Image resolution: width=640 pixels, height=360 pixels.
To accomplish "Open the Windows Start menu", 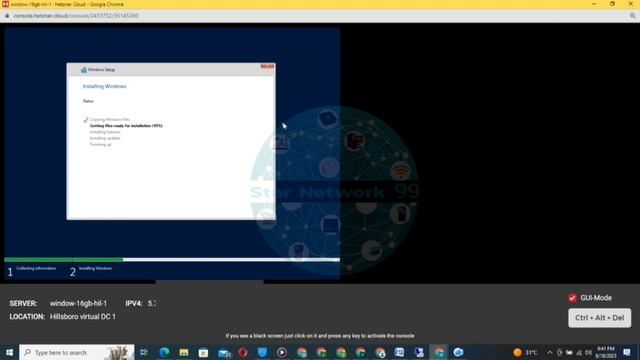I will tap(9, 352).
